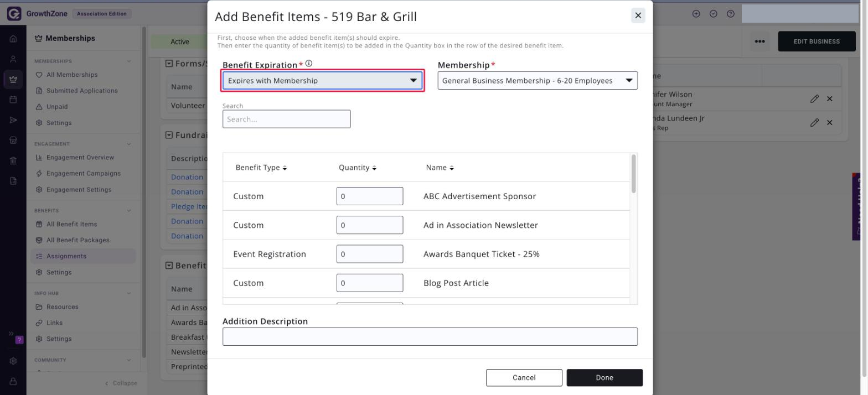
Task: Edit the Wilson contact with pencil icon
Action: tap(814, 98)
